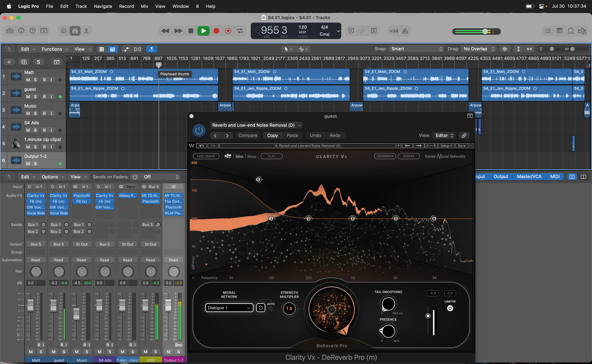Switch to Master/VCA mixer tab
592x364 pixels.
[529, 177]
